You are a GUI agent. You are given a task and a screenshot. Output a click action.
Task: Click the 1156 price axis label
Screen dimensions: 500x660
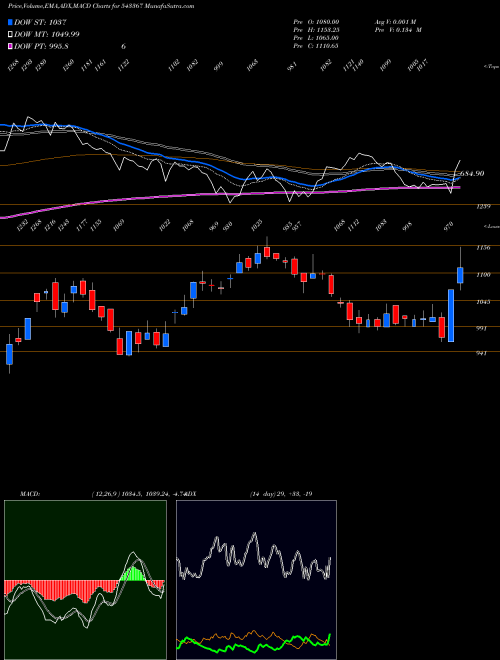tap(483, 248)
